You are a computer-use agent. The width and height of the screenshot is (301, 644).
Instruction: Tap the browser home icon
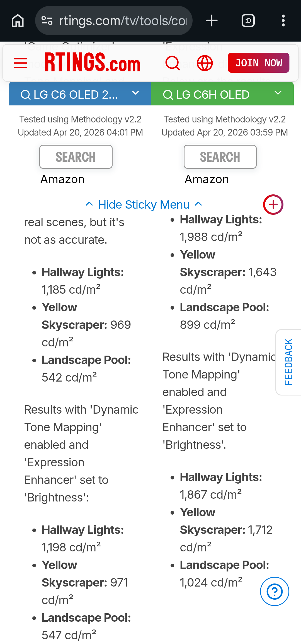18,21
